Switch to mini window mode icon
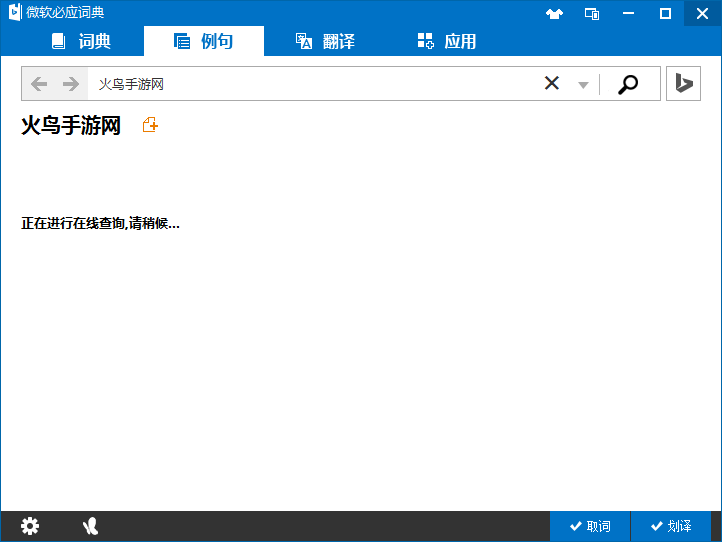 click(x=592, y=14)
